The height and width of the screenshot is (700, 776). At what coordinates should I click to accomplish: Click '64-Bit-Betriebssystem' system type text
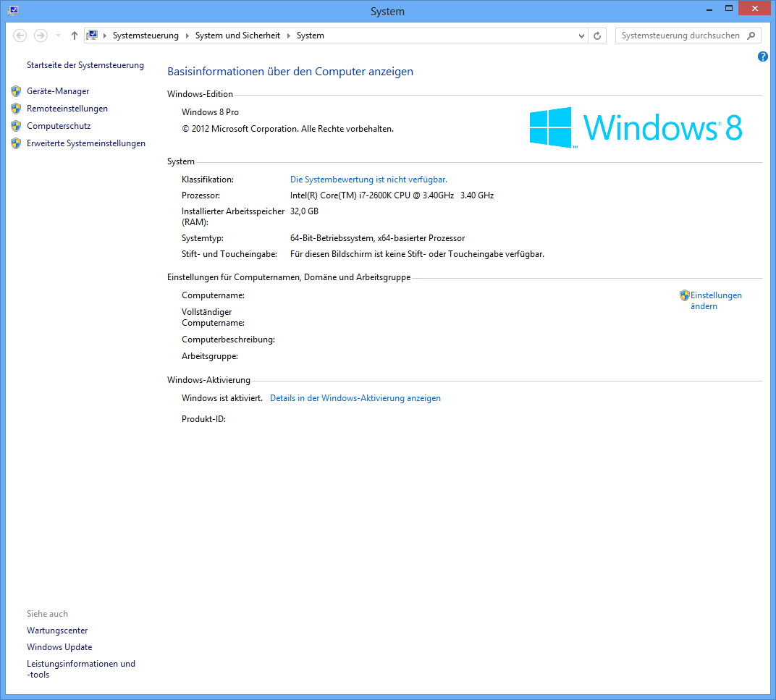[x=378, y=238]
